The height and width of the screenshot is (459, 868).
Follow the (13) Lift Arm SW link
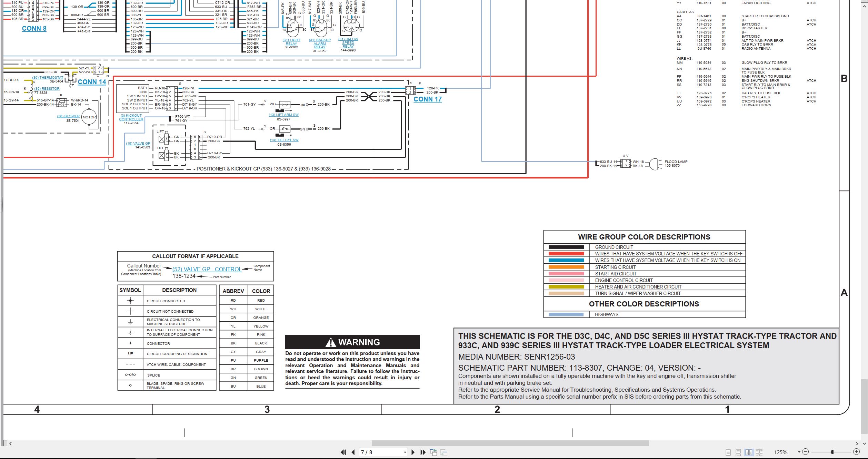tap(284, 115)
